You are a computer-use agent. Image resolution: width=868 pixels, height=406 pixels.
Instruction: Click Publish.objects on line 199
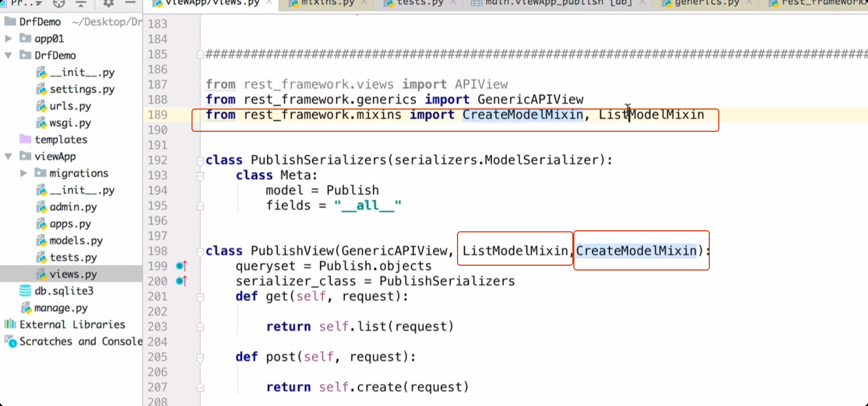pos(375,266)
